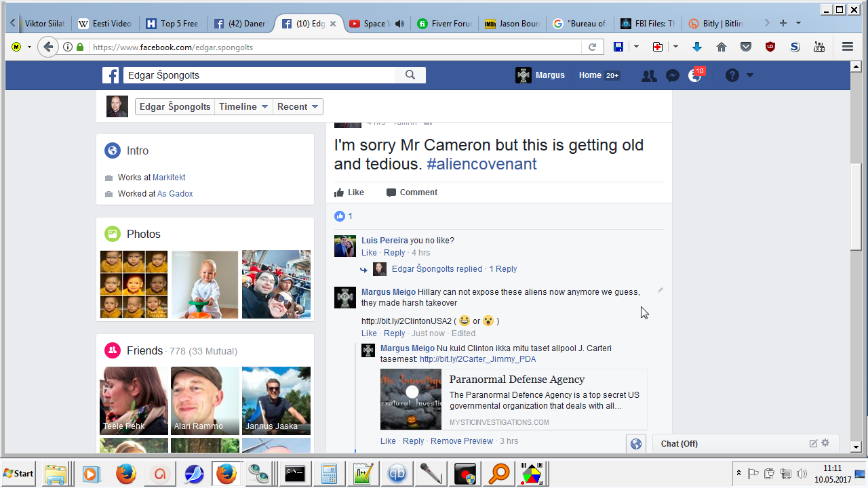This screenshot has width=868, height=488.
Task: Open the chat settings gear icon
Action: [x=825, y=443]
